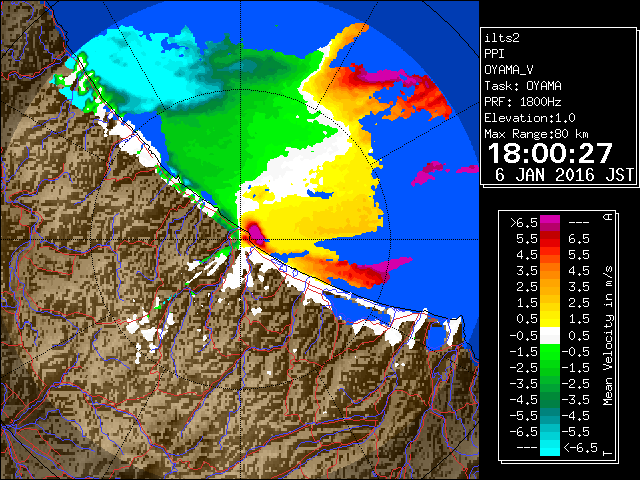Image resolution: width=640 pixels, height=480 pixels.
Task: Pick the orange band on velocity color bar
Action: point(550,271)
